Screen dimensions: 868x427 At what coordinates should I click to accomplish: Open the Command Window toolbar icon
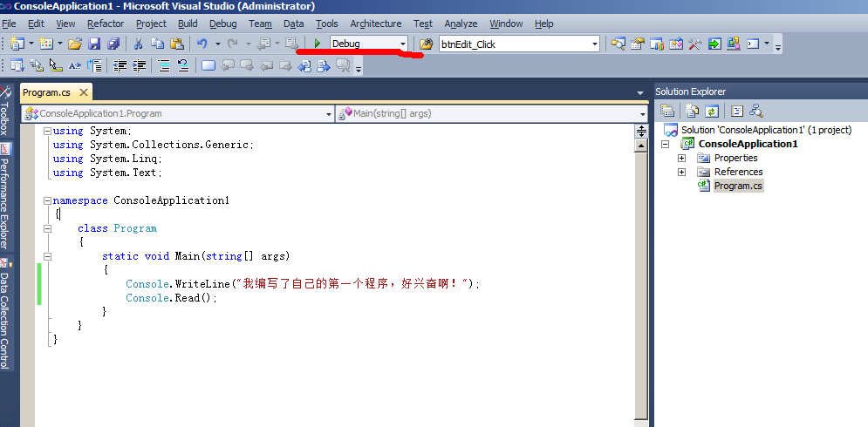point(753,44)
